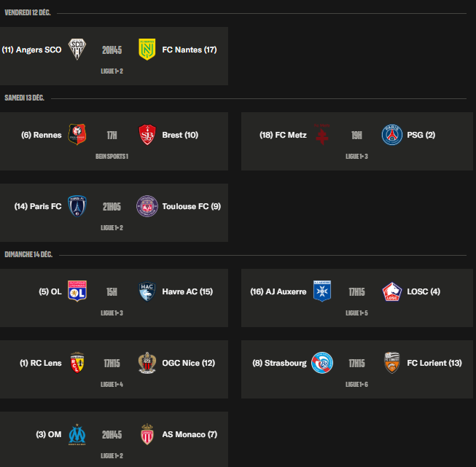
Task: Click the Brest club crest
Action: point(147,135)
